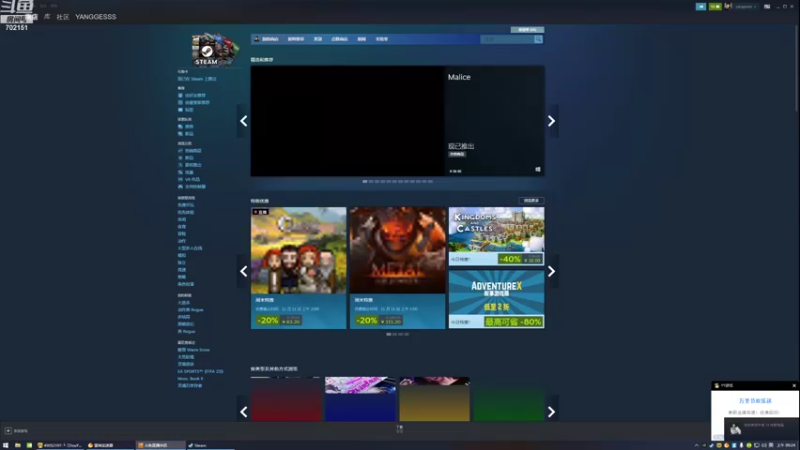
Task: Open the yellow category card
Action: coord(435,399)
